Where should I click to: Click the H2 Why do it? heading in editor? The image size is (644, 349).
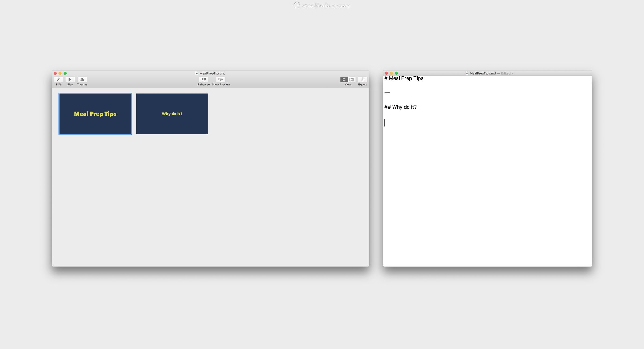[401, 107]
